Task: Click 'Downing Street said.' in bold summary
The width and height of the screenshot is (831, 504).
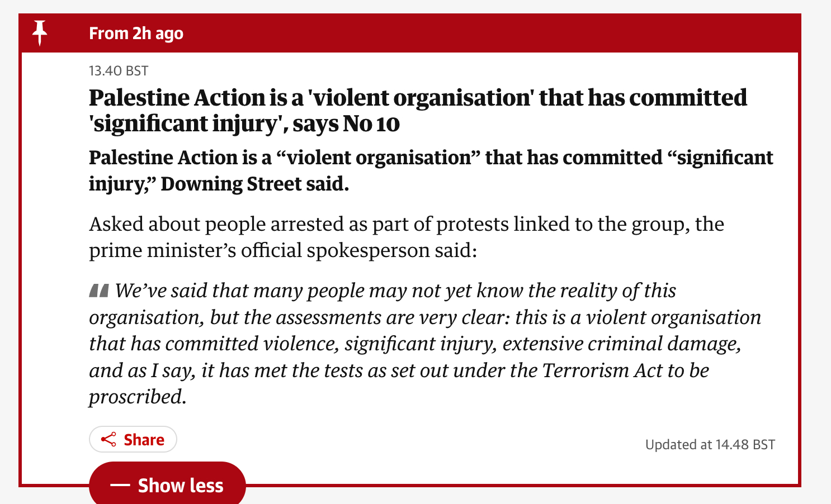Action: [254, 184]
